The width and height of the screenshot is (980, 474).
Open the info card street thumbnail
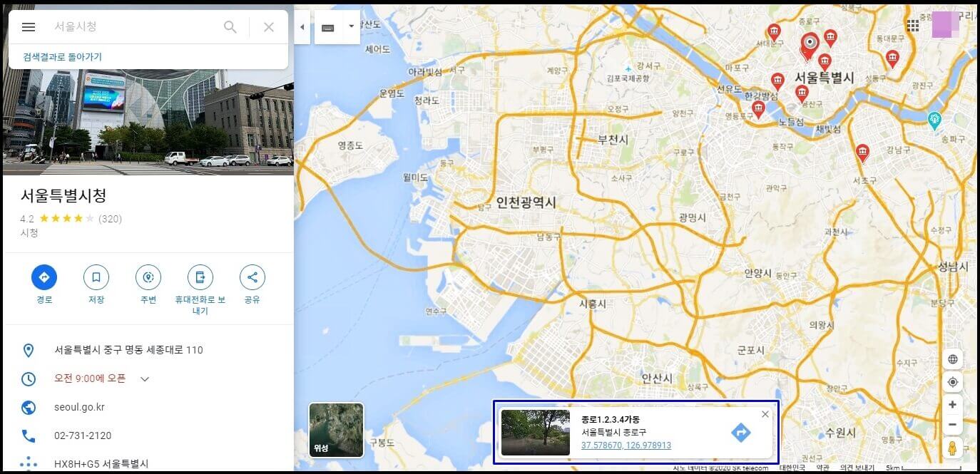pos(536,432)
